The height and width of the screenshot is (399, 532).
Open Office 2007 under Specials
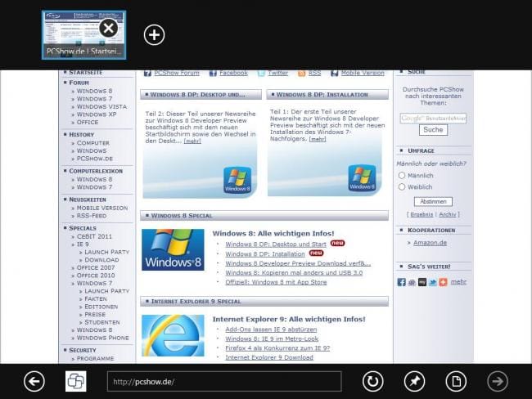pos(96,267)
